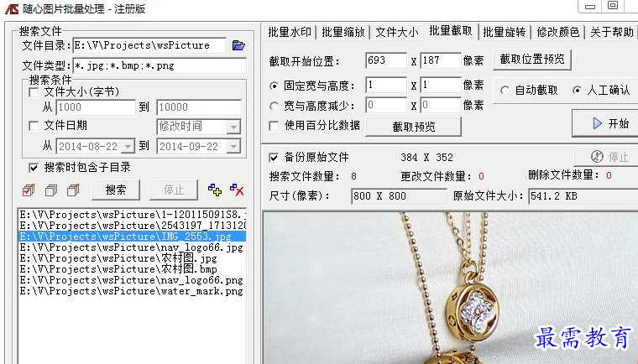Select nav_logo66.png in file list
The image size is (638, 364).
(x=133, y=280)
